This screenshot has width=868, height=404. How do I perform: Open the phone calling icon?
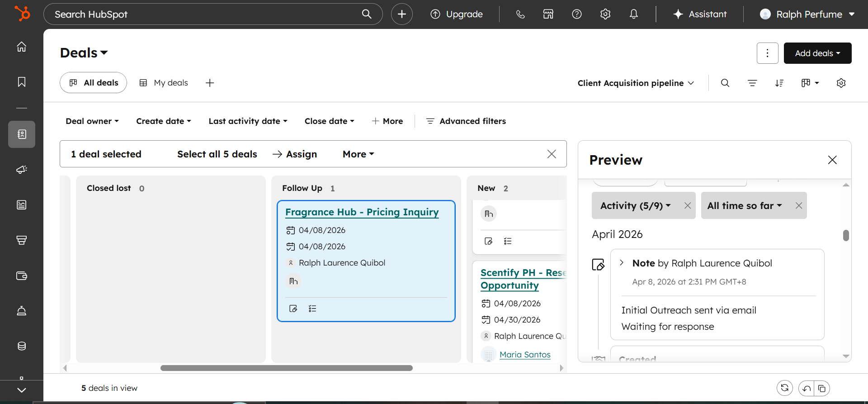click(x=520, y=14)
